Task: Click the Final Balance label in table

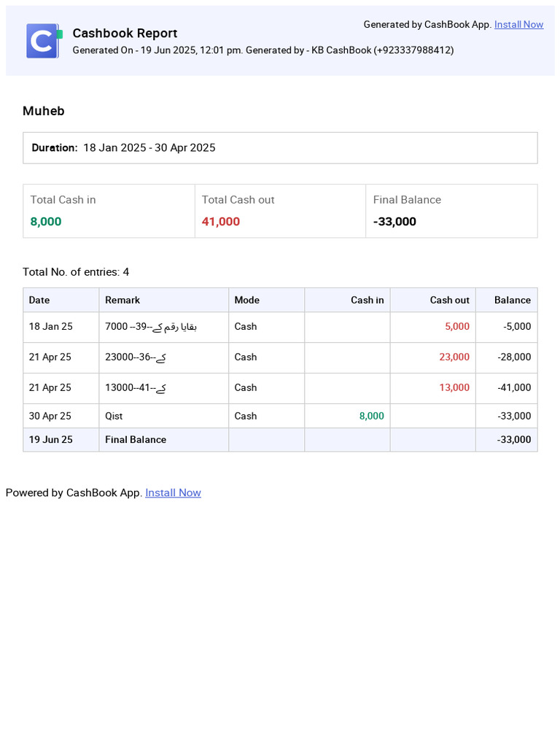Action: coord(136,439)
